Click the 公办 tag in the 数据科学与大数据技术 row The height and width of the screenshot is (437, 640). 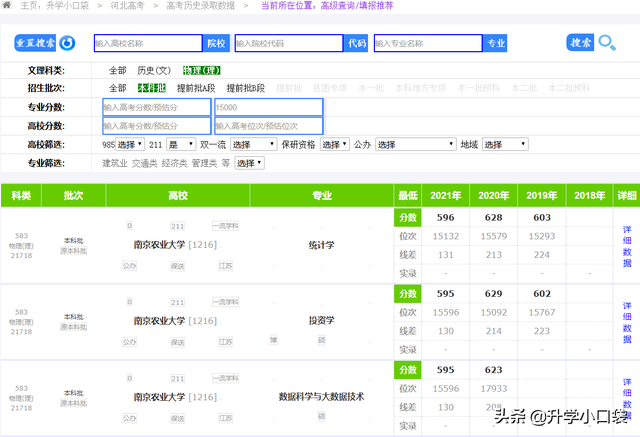pyautogui.click(x=129, y=418)
